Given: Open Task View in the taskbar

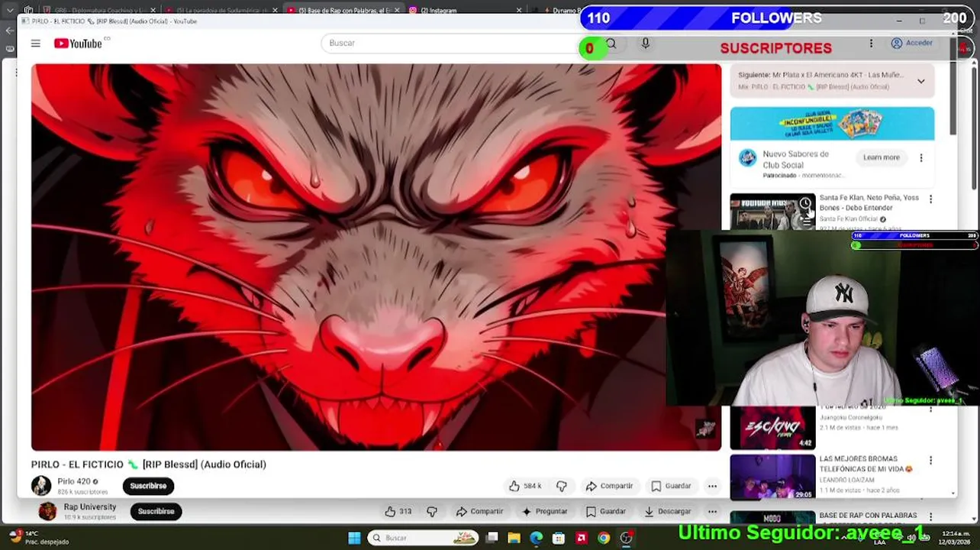Looking at the screenshot, I should 492,538.
